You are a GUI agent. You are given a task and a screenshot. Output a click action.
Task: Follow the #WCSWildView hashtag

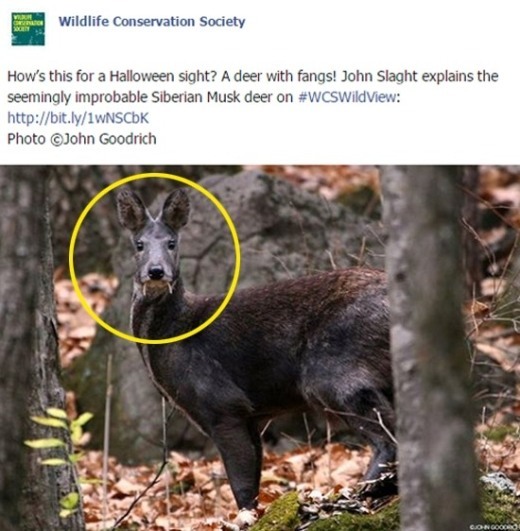point(347,98)
